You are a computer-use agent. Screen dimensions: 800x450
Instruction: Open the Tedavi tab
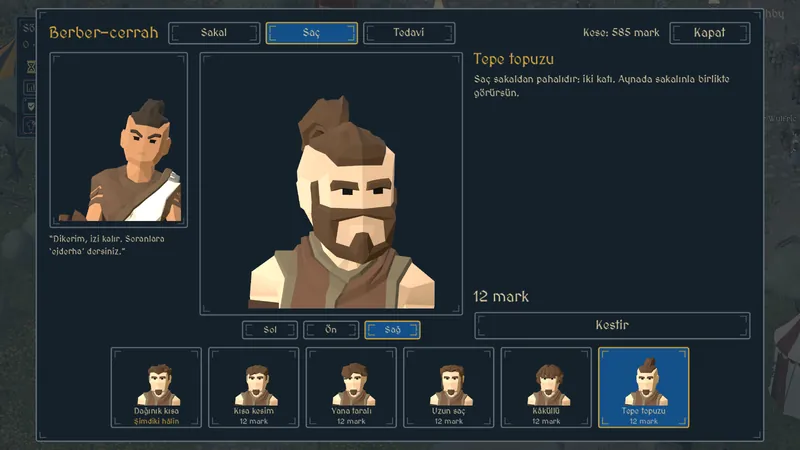[x=409, y=33]
